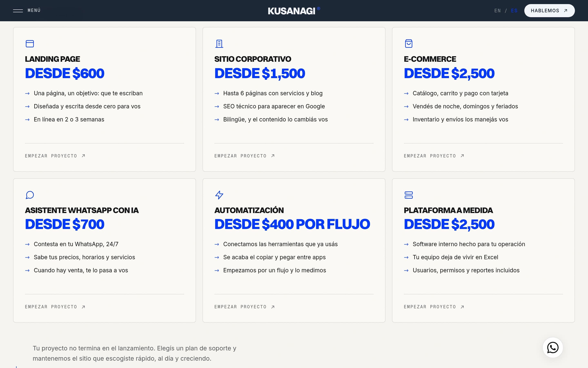The width and height of the screenshot is (588, 368).
Task: Click the SITIO CORPORATIVO heading
Action: click(x=253, y=59)
